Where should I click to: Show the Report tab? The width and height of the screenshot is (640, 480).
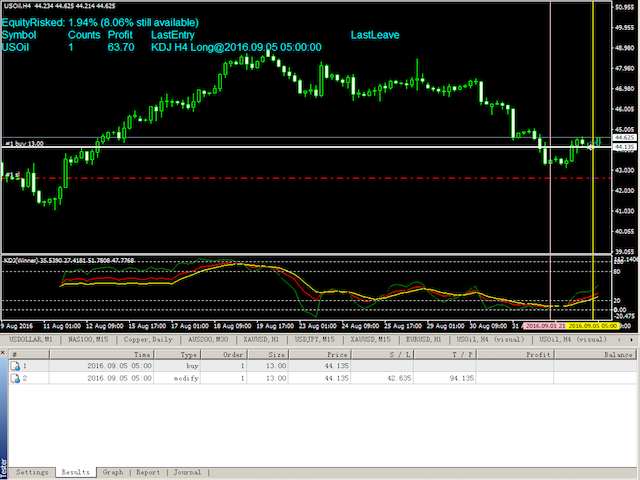(148, 472)
